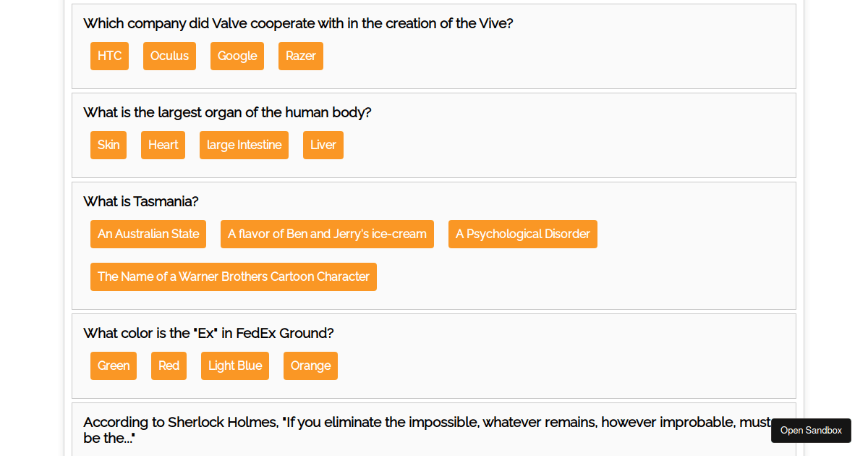This screenshot has width=868, height=456.
Task: Pick the Light Blue answer
Action: (x=234, y=366)
